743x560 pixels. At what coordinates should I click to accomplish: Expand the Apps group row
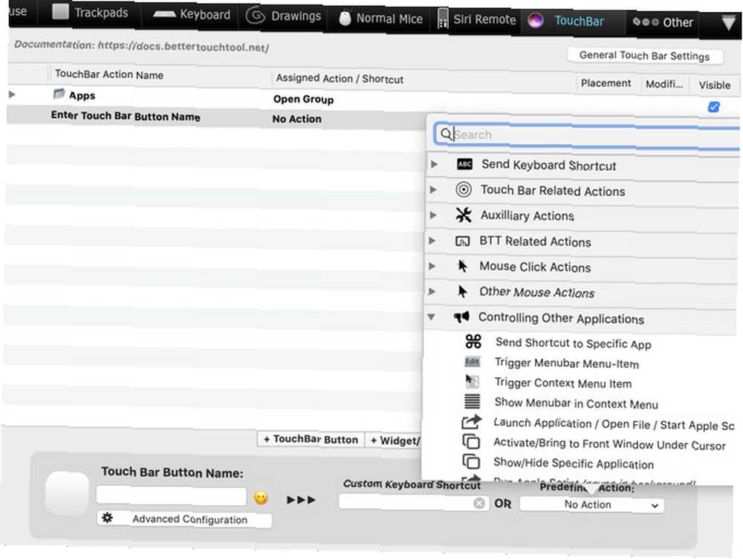[x=12, y=94]
